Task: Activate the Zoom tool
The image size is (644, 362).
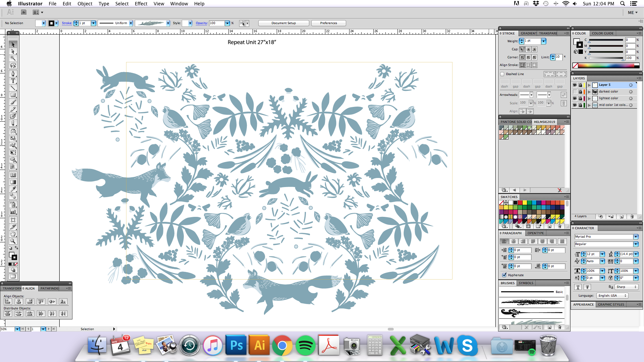Action: (x=13, y=241)
